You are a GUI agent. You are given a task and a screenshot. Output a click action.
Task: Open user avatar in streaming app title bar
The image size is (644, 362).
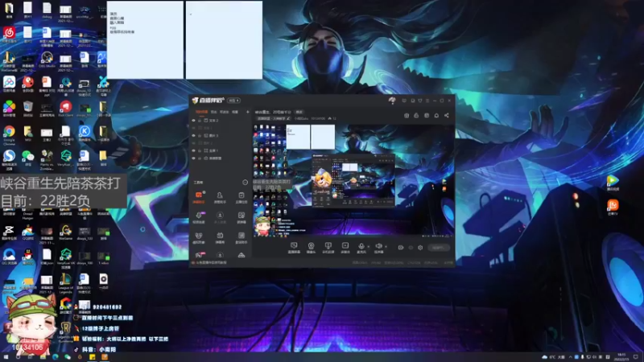(x=392, y=100)
